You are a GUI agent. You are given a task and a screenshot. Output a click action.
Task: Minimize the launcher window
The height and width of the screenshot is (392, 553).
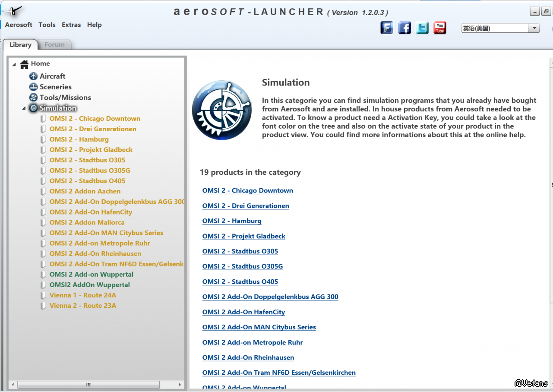pyautogui.click(x=535, y=12)
